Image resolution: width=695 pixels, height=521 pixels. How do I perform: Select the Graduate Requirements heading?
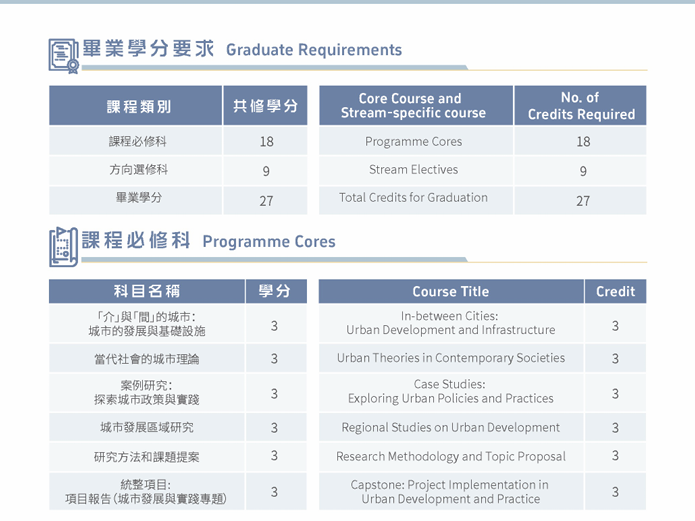pos(314,50)
